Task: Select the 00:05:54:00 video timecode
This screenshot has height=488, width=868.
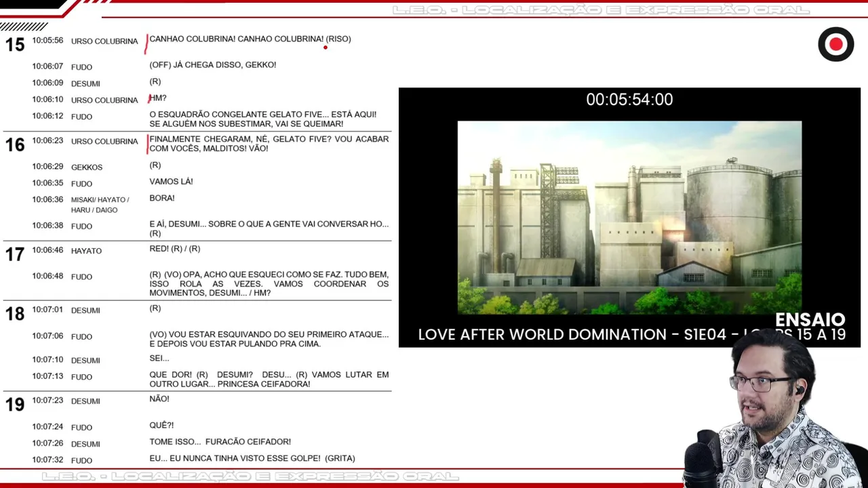Action: pos(629,100)
